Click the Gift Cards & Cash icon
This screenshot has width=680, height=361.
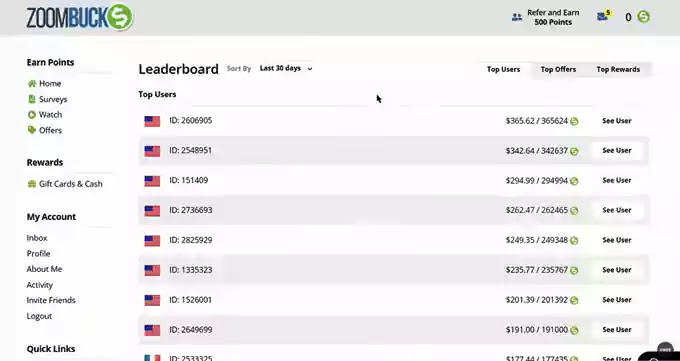(x=32, y=184)
